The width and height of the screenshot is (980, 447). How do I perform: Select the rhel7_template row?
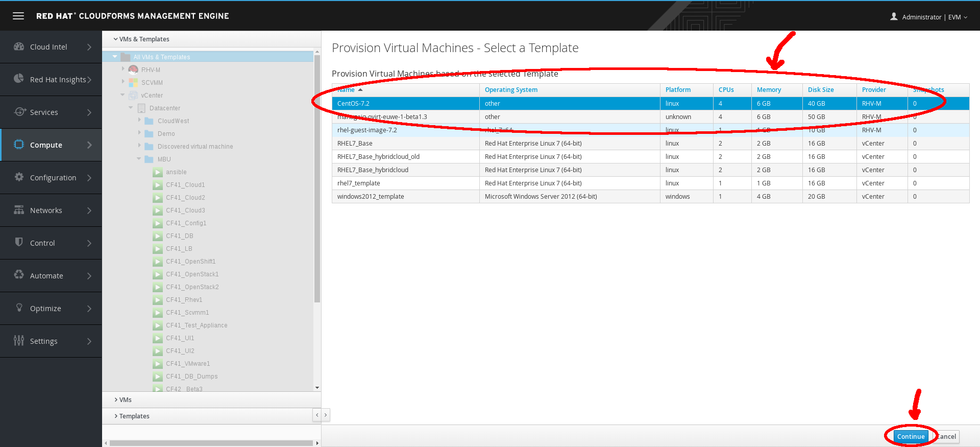point(650,183)
